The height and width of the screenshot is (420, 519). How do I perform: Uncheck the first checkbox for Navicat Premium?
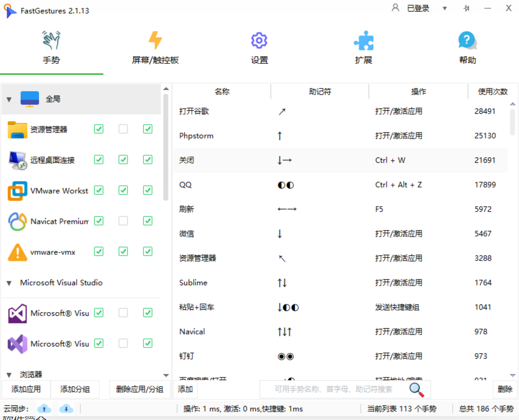(x=99, y=221)
